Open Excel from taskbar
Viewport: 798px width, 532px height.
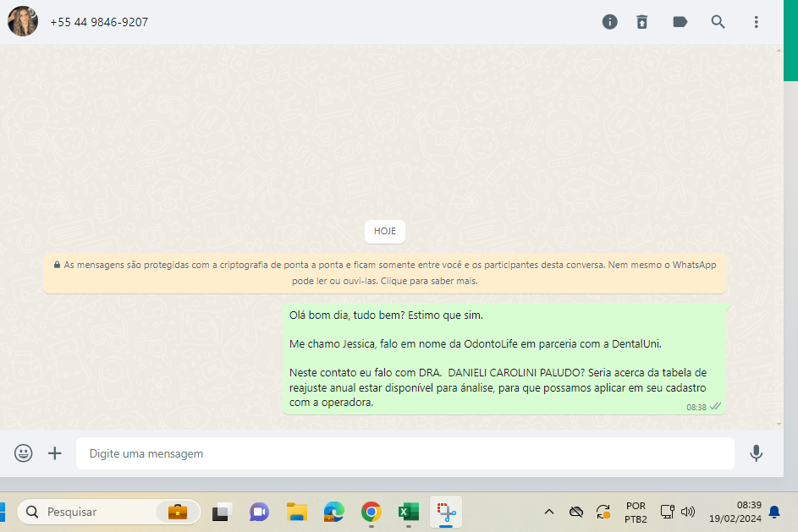pos(409,512)
